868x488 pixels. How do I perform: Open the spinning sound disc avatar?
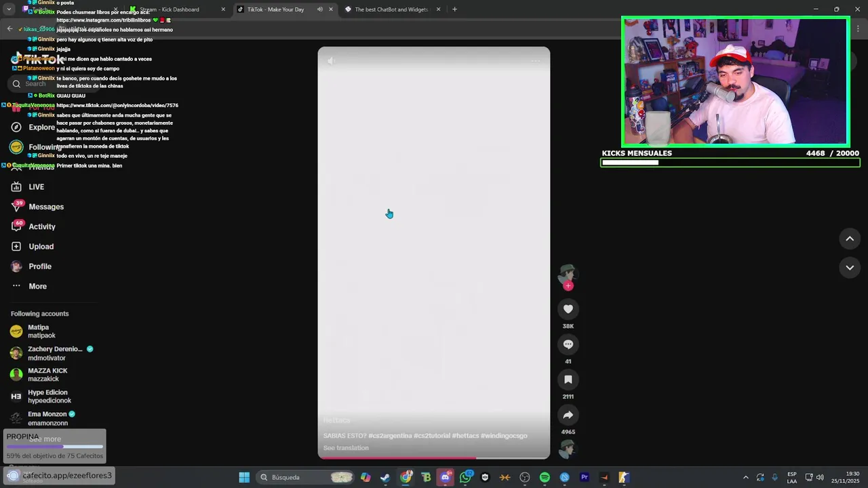click(567, 449)
